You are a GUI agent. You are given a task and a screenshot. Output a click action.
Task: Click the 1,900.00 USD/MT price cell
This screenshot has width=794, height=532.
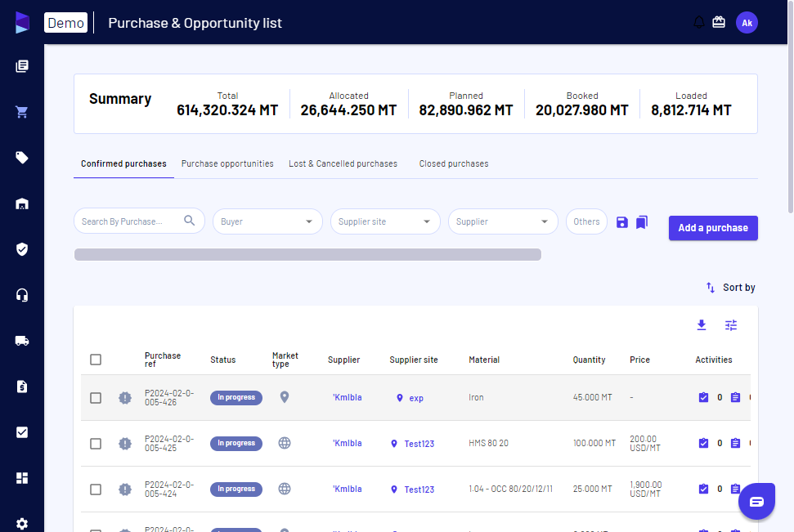click(x=646, y=489)
